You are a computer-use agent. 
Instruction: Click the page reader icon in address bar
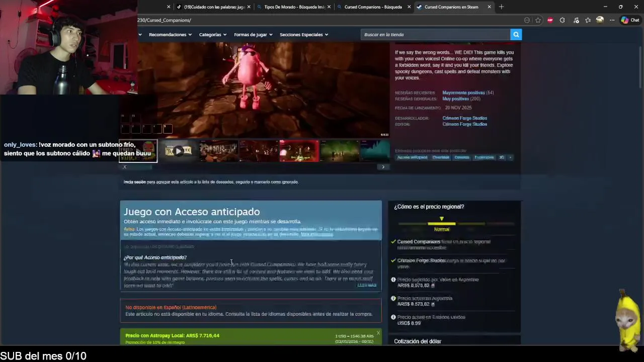coord(527,20)
